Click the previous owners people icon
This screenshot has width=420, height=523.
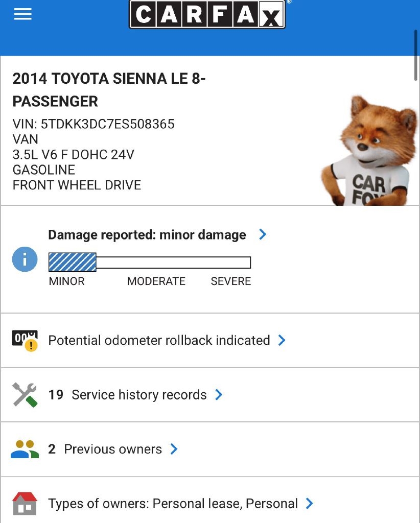[25, 449]
